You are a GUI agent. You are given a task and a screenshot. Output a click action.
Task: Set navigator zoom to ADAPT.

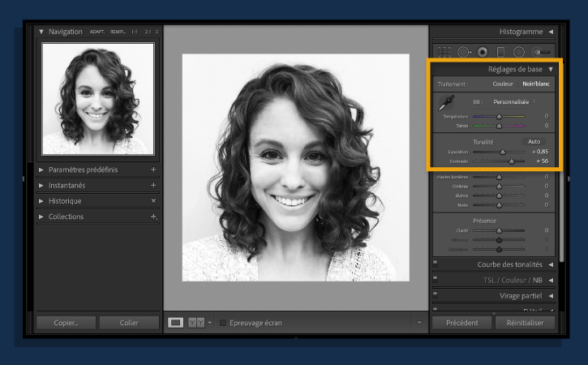click(x=97, y=32)
